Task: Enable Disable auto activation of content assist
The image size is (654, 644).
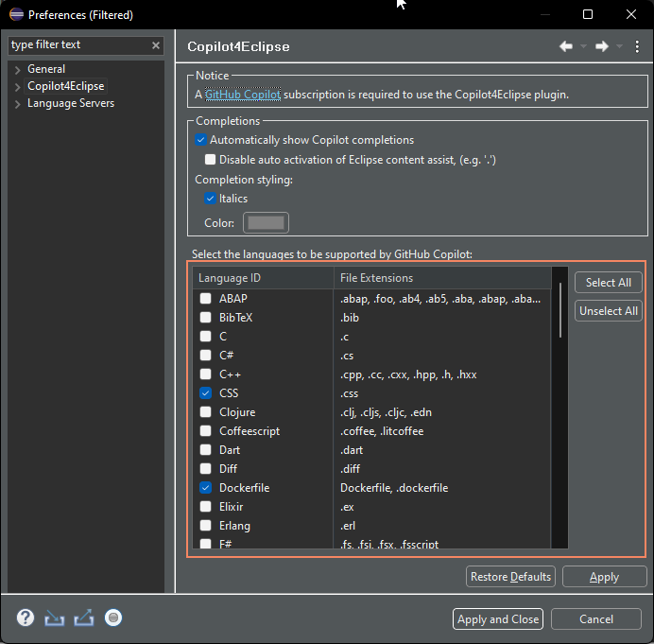Action: coord(210,160)
